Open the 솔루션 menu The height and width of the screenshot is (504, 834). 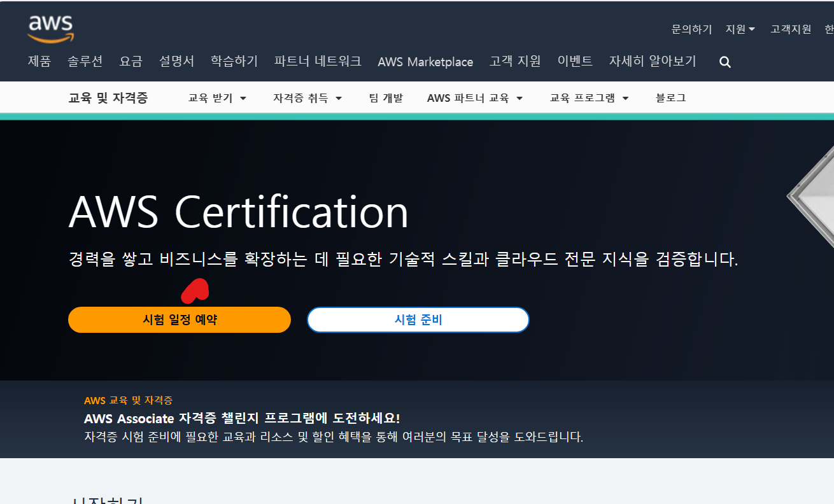point(85,61)
